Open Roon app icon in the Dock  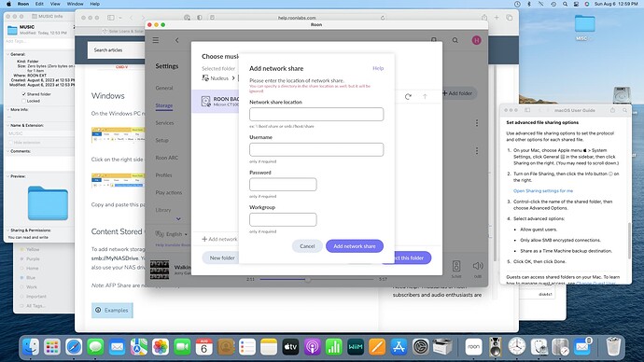point(473,347)
